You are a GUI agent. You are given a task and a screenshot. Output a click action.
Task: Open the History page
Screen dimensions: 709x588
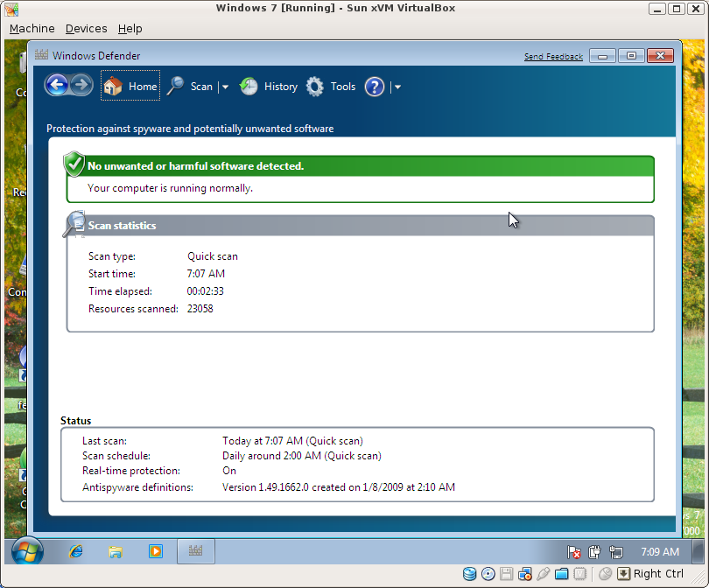pyautogui.click(x=269, y=87)
